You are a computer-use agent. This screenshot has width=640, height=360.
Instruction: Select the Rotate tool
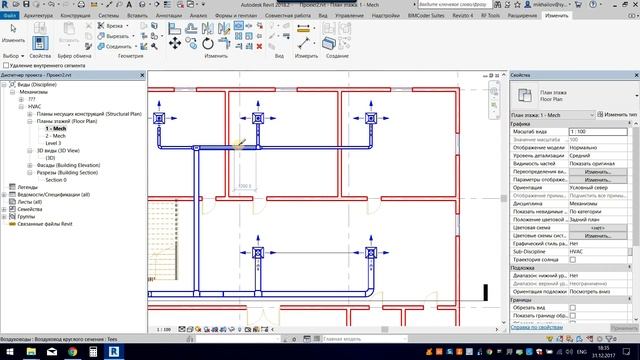[208, 43]
